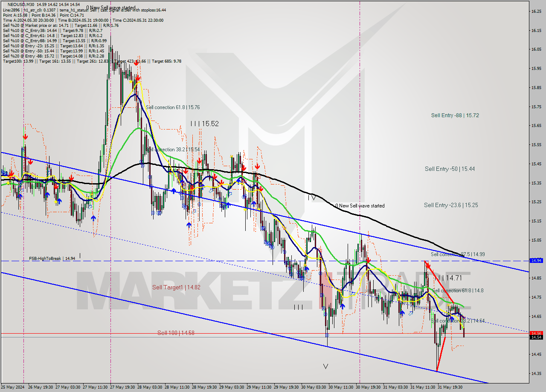Click 'Sell correction 61.8 | 15.76' label
Viewport: 546px width, 392px height.
[x=173, y=107]
